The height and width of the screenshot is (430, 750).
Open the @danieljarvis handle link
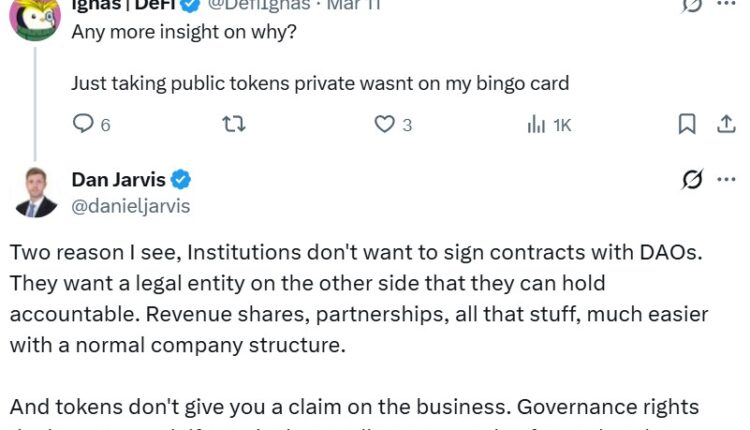[130, 206]
